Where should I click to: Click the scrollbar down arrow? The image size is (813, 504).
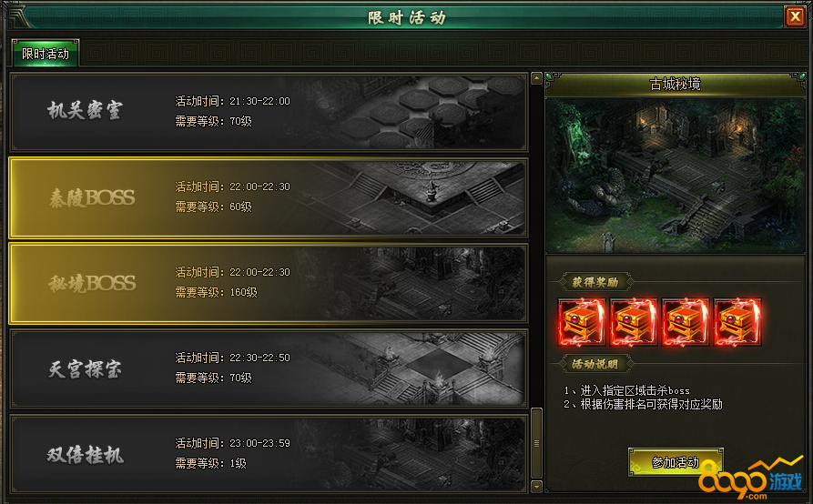[536, 487]
